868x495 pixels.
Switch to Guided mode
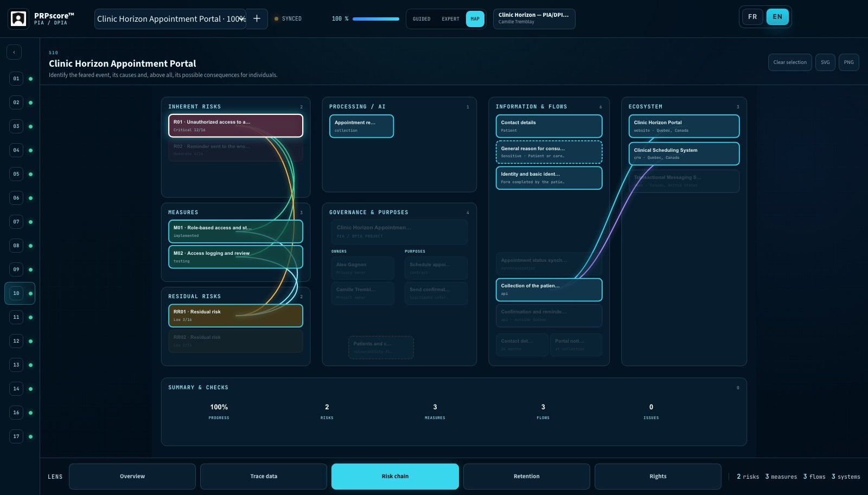coord(422,19)
